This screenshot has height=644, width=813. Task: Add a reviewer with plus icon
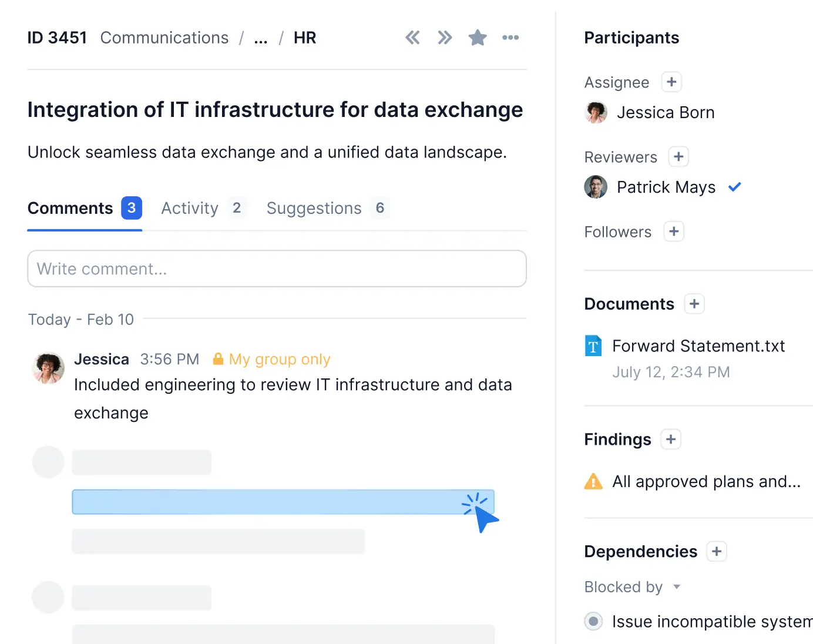pyautogui.click(x=678, y=157)
